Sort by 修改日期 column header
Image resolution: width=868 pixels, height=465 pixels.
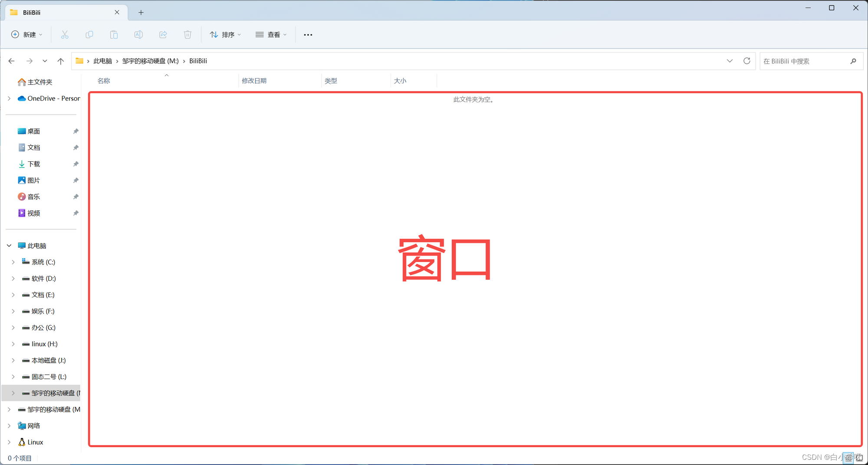[254, 81]
